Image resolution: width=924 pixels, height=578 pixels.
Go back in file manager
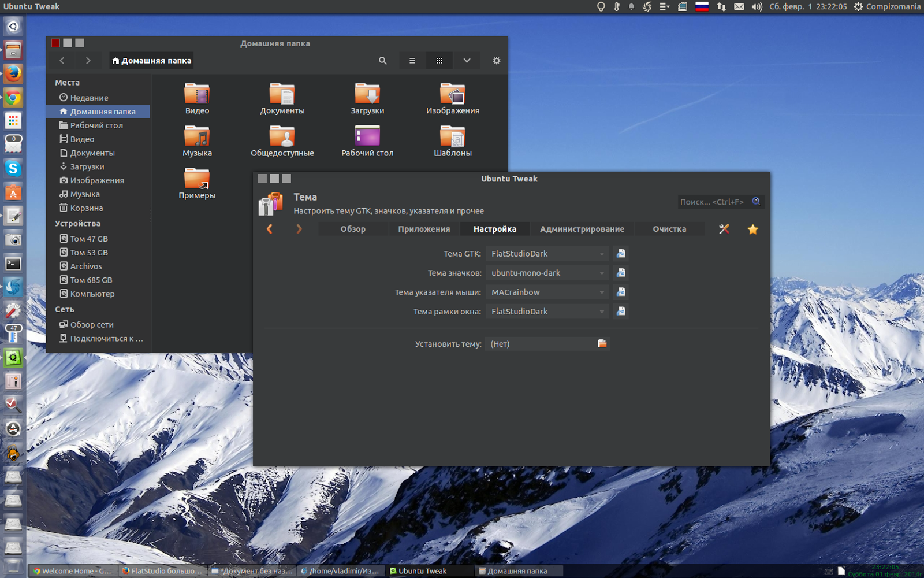62,61
